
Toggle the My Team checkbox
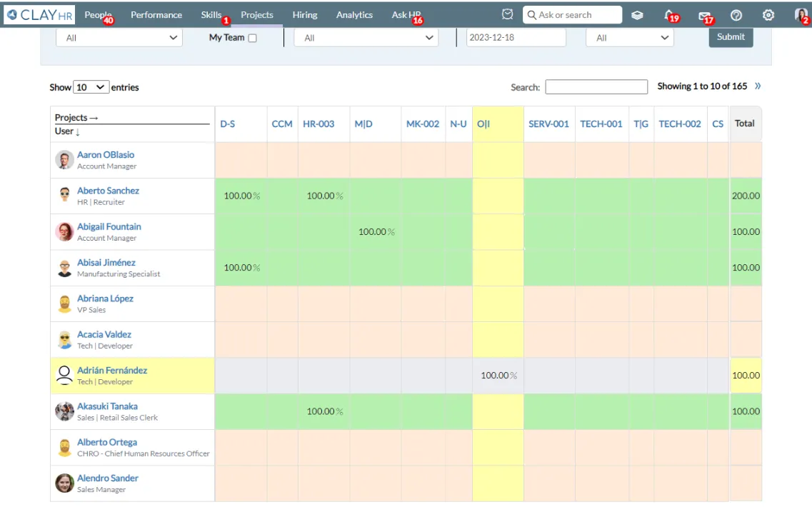tap(252, 38)
